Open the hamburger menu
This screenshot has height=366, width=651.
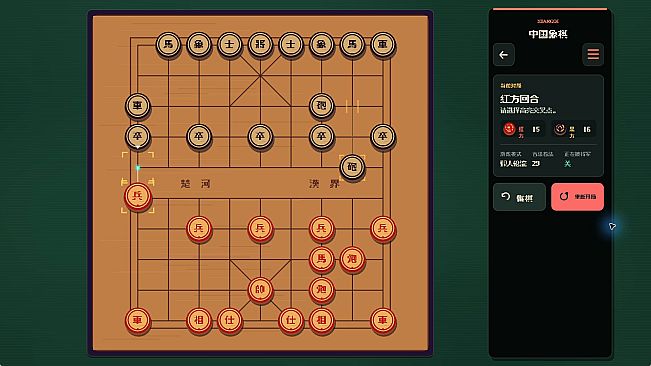click(593, 54)
